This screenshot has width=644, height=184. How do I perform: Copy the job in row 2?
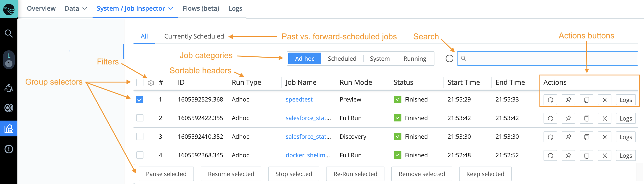pos(587,119)
